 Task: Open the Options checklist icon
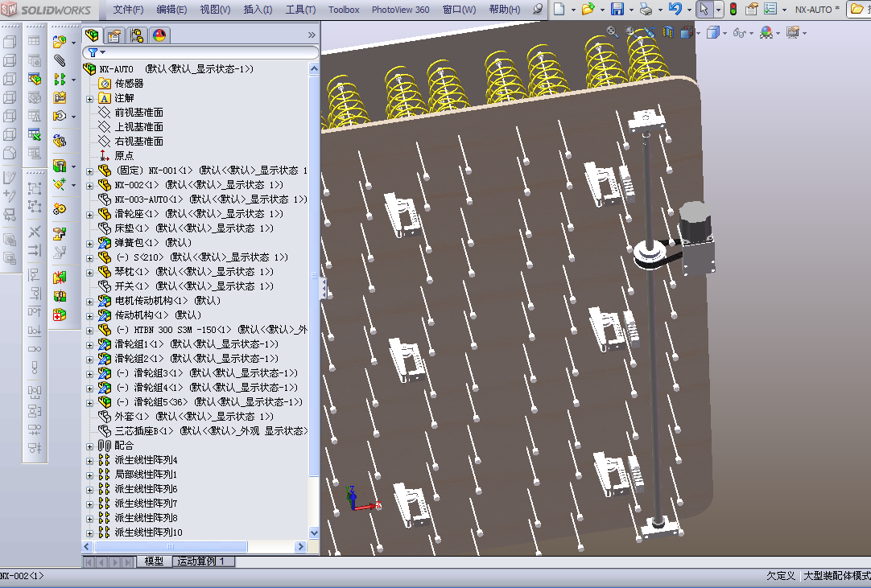coord(770,9)
